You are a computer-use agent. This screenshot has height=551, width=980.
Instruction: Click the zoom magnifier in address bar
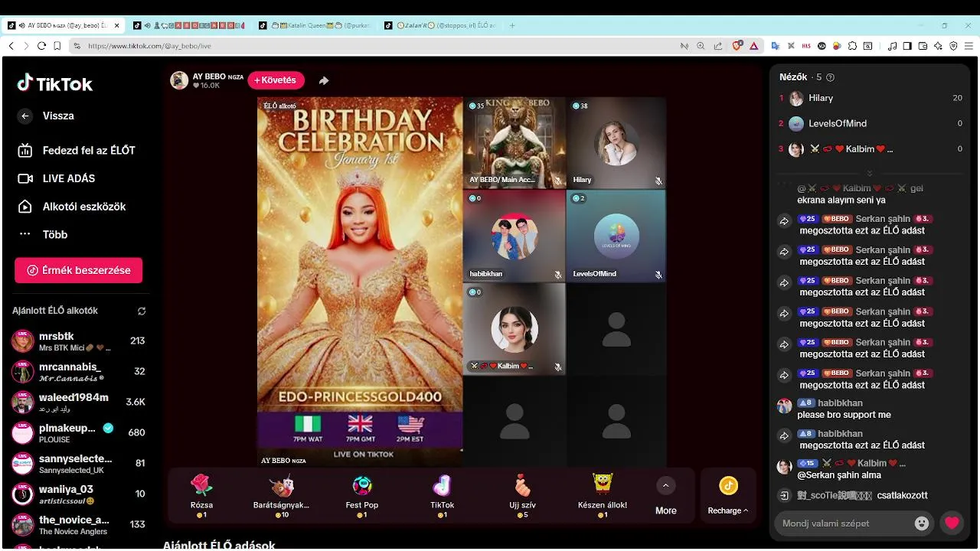click(701, 46)
